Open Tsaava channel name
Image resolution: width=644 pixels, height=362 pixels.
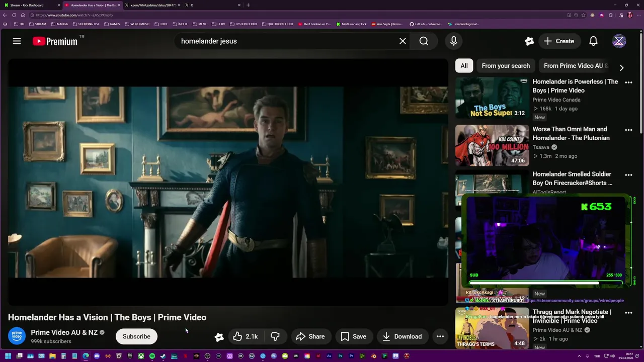tap(541, 147)
